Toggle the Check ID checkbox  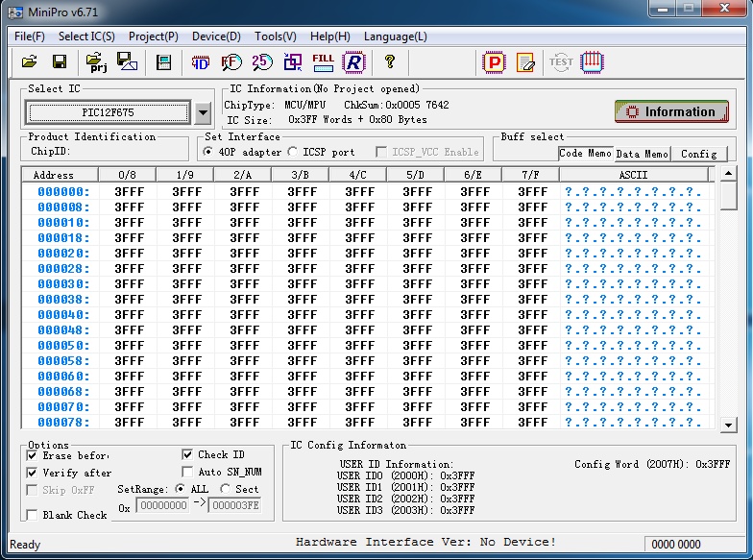(187, 454)
